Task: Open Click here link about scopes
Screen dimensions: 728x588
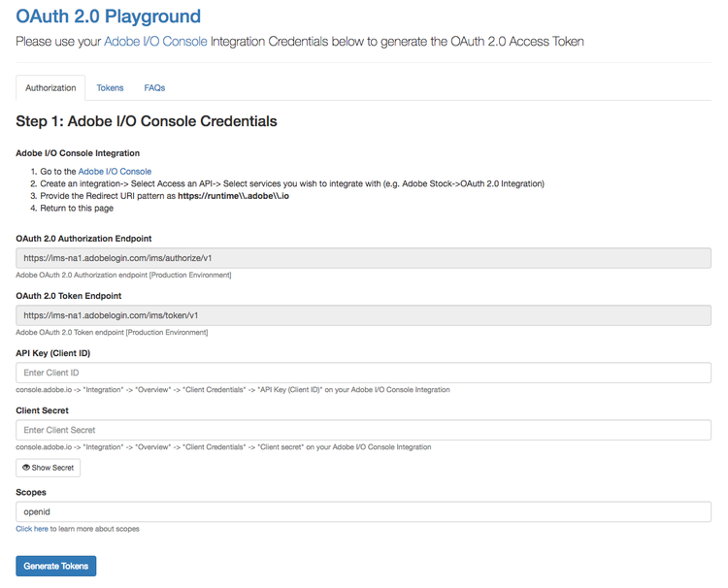Action: point(32,529)
